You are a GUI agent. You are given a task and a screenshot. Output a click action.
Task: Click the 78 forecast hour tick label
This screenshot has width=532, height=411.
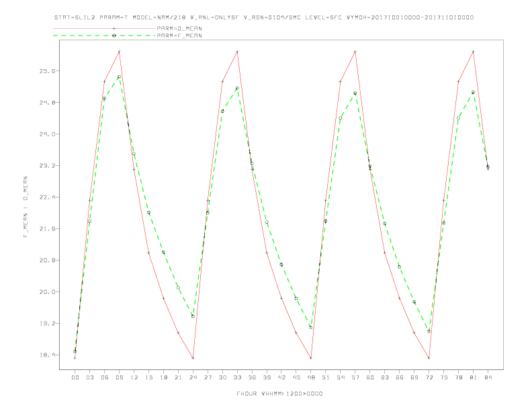tap(458, 377)
